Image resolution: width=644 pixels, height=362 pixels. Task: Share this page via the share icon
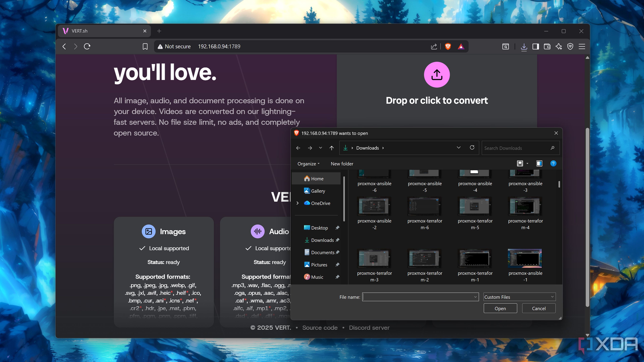[434, 46]
